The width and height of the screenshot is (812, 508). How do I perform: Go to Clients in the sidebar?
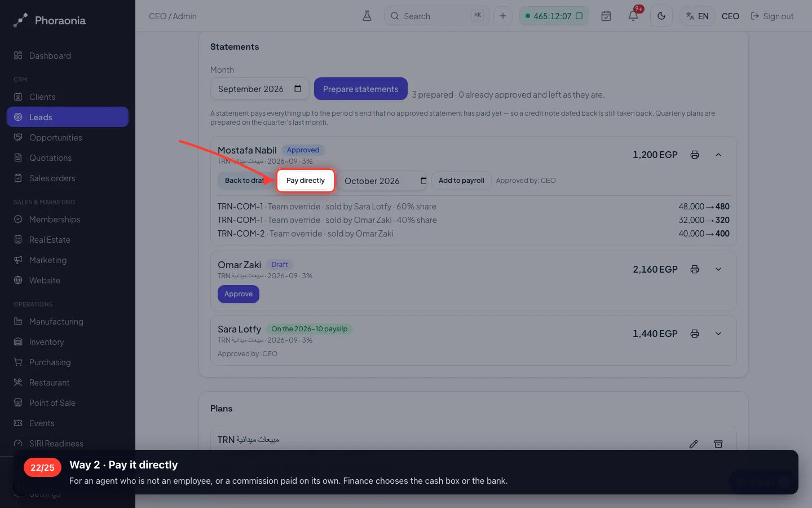pos(68,97)
